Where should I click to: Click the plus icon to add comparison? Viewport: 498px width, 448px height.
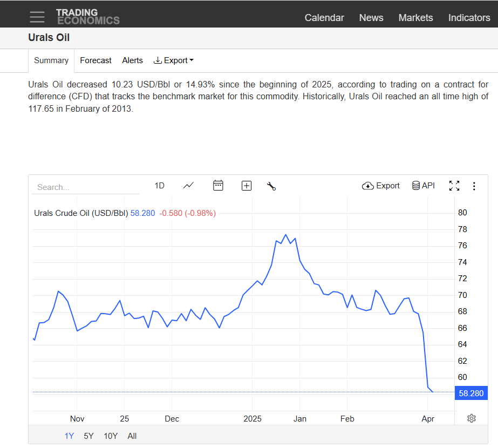(x=247, y=186)
